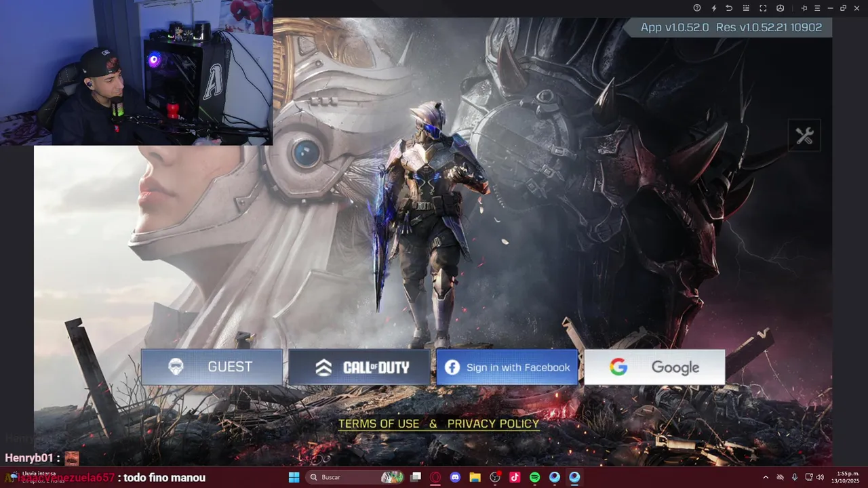This screenshot has width=868, height=488.
Task: Click the Buscar taskbar search field
Action: pyautogui.click(x=355, y=477)
